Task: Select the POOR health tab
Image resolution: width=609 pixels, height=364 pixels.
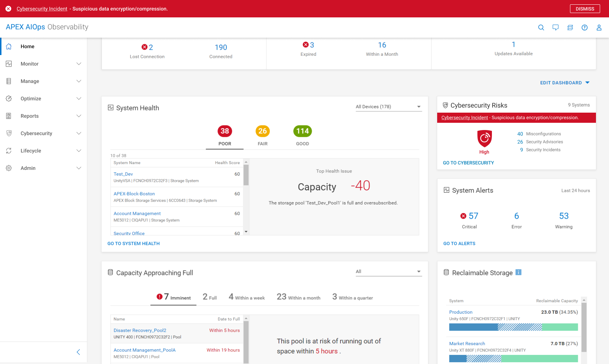Action: [225, 136]
